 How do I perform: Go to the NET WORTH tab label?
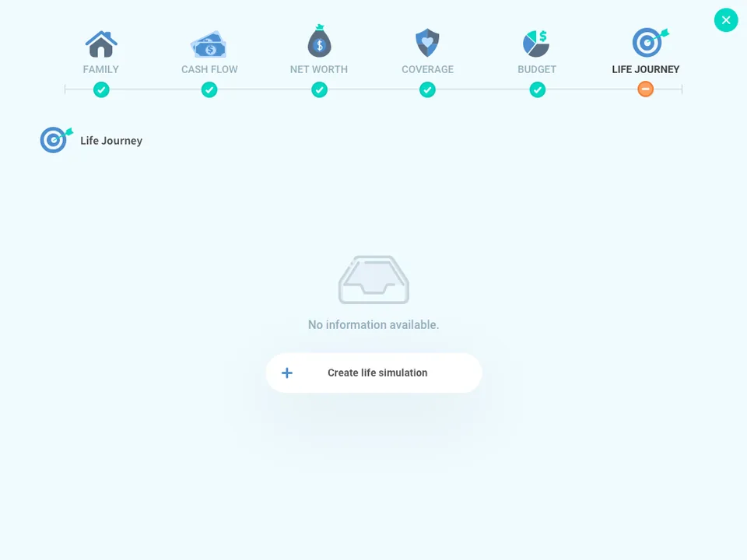(319, 69)
